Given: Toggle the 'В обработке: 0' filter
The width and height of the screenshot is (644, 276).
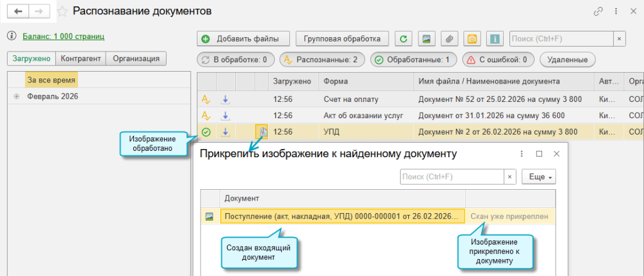Looking at the screenshot, I should click(235, 60).
